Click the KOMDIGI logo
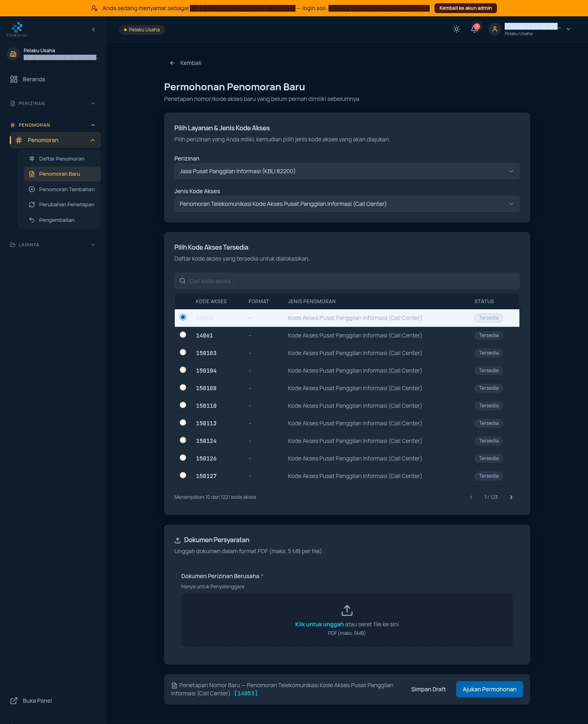This screenshot has width=588, height=724. [17, 29]
